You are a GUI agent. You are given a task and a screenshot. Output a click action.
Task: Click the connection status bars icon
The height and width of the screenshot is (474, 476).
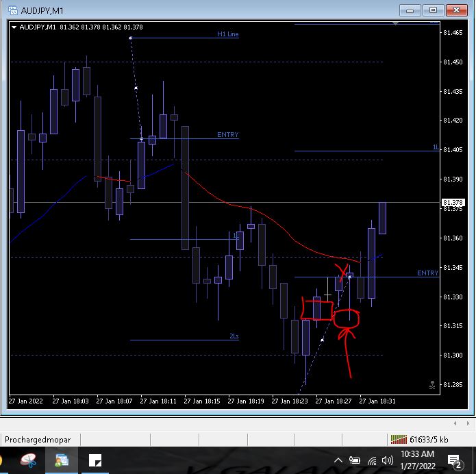click(x=399, y=439)
